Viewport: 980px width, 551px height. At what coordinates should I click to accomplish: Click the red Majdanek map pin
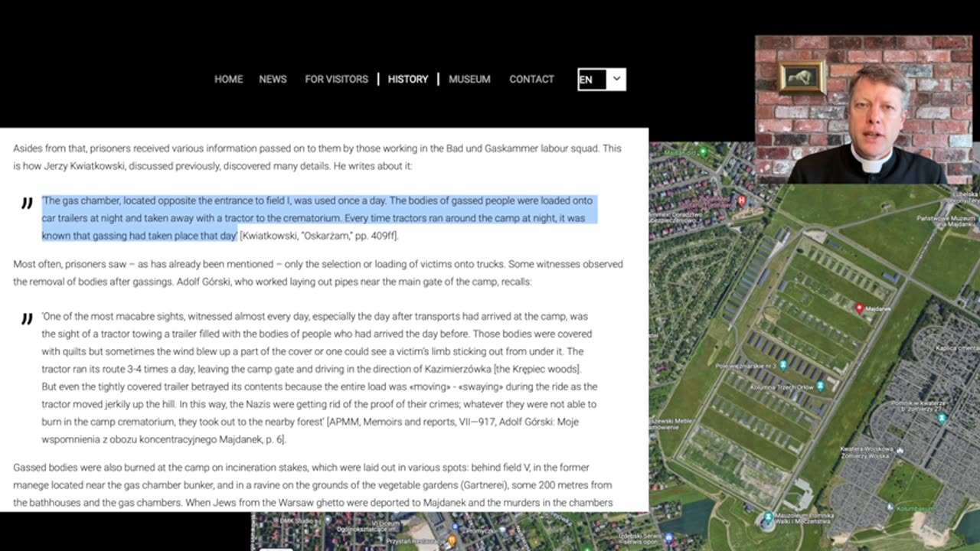pyautogui.click(x=859, y=308)
